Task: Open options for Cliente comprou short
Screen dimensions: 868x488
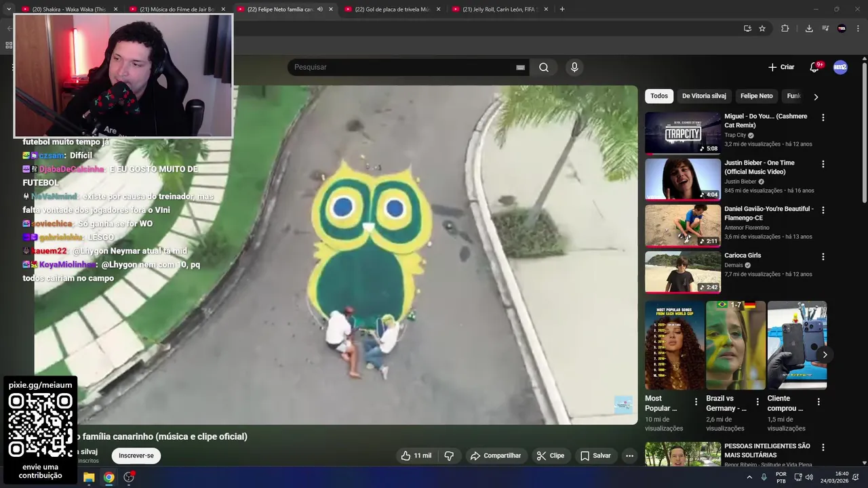Action: [818, 402]
